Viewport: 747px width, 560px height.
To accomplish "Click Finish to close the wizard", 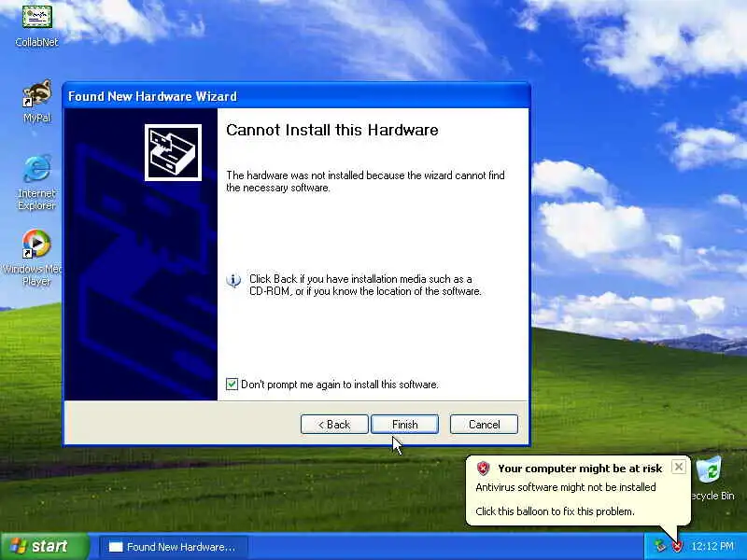I will [404, 425].
